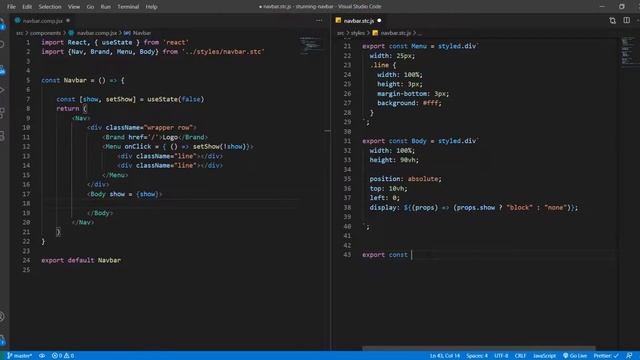Open Manage gear in activity bar
The image size is (640, 360).
coord(3,340)
